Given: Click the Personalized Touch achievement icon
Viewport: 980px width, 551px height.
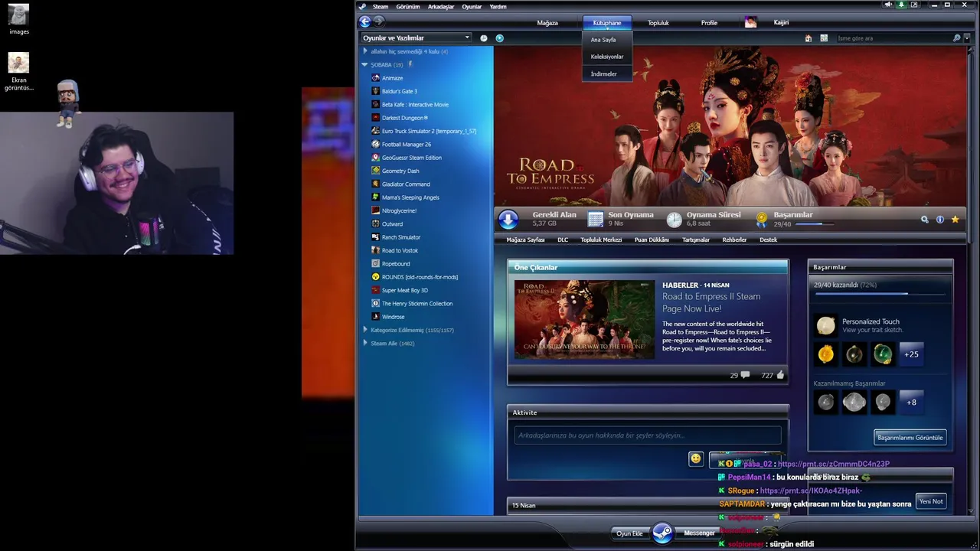Looking at the screenshot, I should [x=826, y=326].
